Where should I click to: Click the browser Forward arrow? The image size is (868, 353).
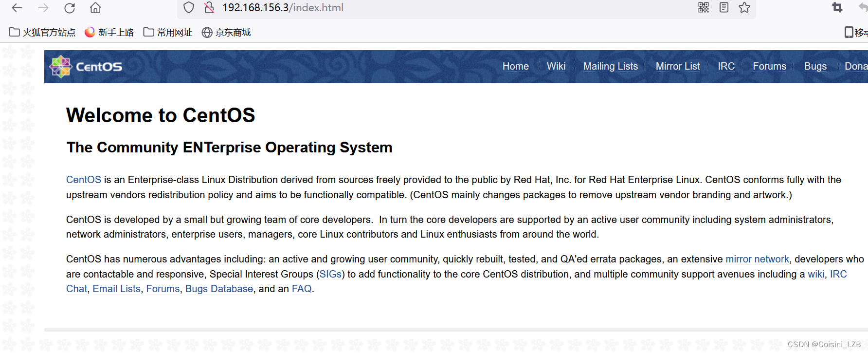(43, 8)
